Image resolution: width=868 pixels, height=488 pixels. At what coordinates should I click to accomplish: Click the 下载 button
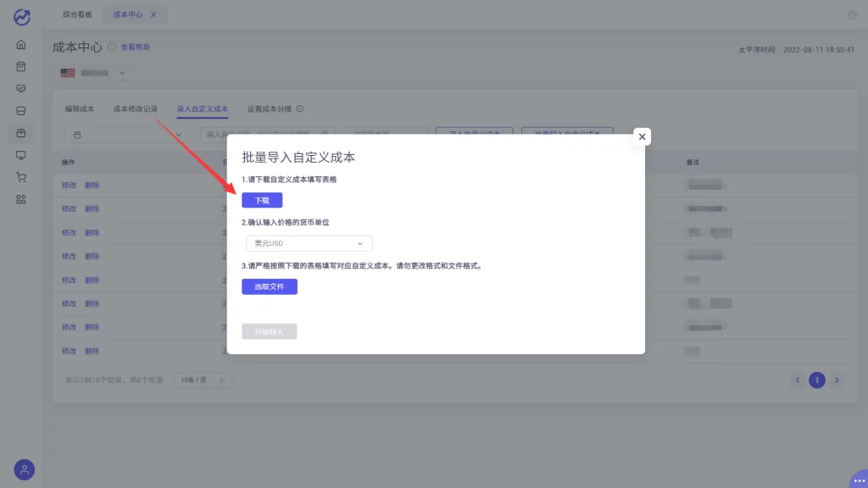tap(262, 200)
